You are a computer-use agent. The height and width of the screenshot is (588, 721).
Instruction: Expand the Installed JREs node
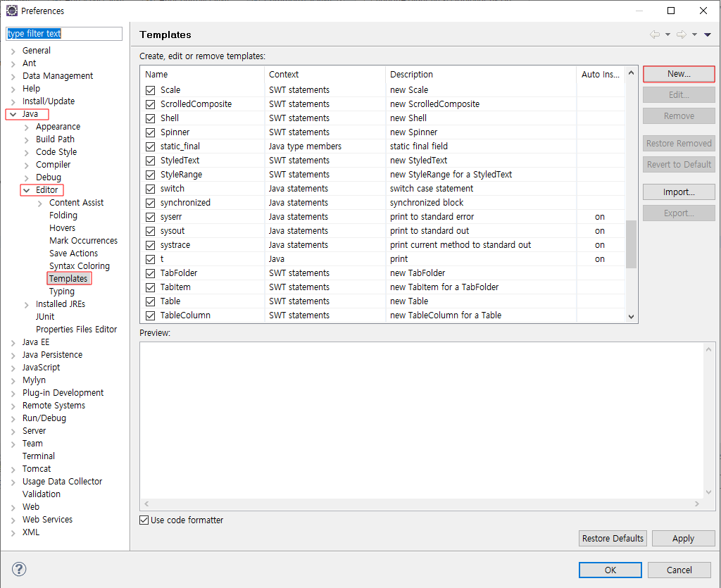click(x=27, y=304)
